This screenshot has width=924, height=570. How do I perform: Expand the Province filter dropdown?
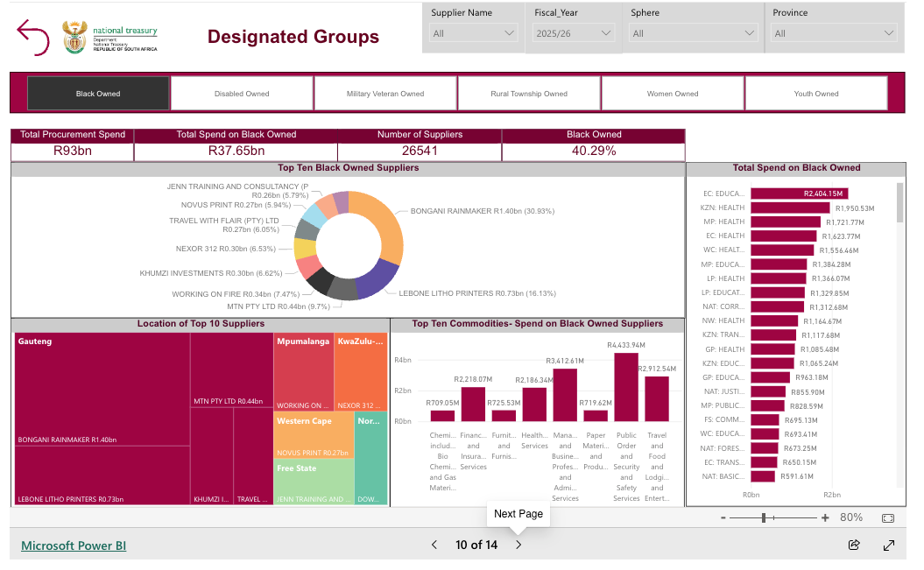[x=834, y=33]
